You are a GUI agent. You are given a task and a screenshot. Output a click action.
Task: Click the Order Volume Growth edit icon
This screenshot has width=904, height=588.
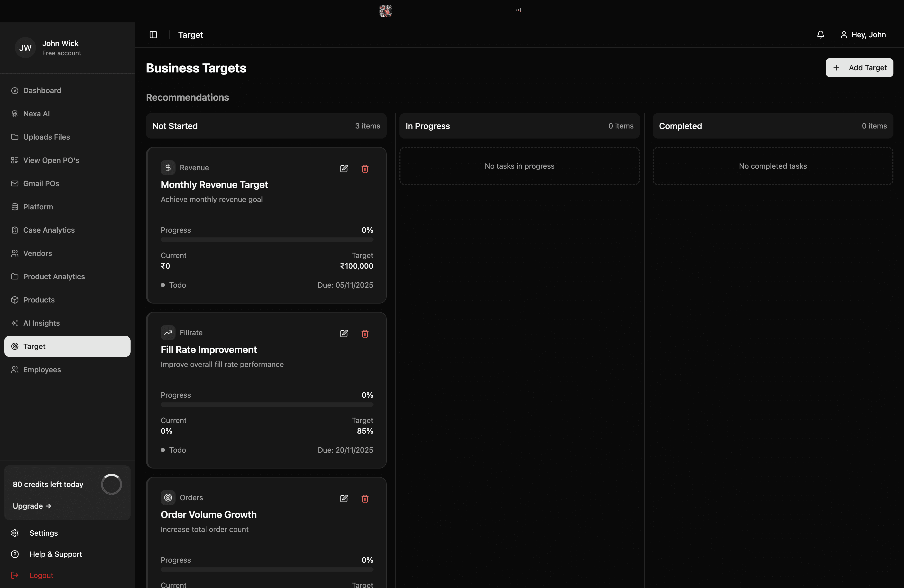344,498
